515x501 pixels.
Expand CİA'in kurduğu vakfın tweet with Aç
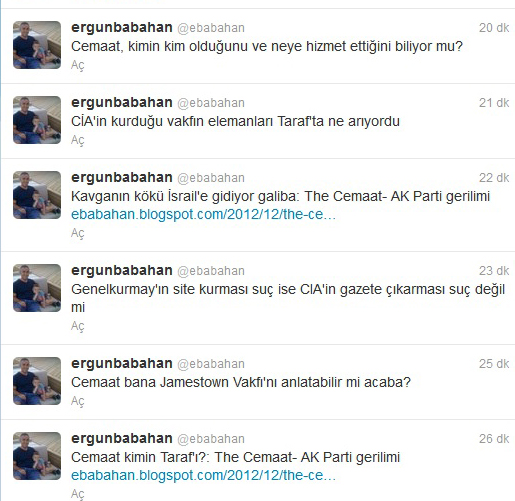coord(78,140)
